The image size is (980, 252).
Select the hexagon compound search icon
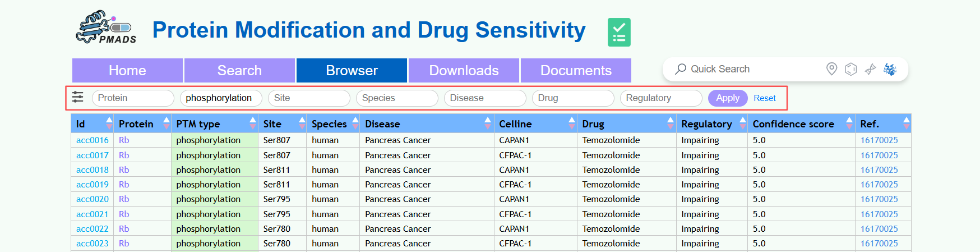pyautogui.click(x=850, y=69)
